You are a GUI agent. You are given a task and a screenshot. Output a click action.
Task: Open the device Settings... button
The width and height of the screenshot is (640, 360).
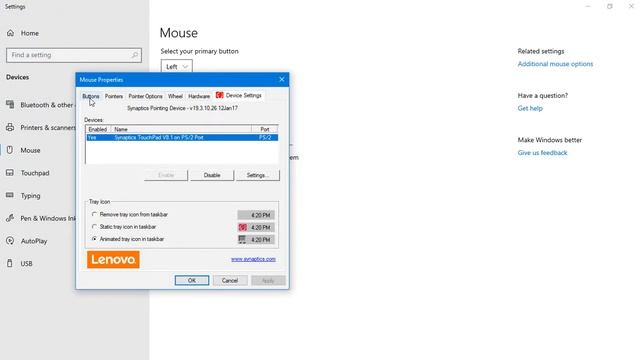258,175
